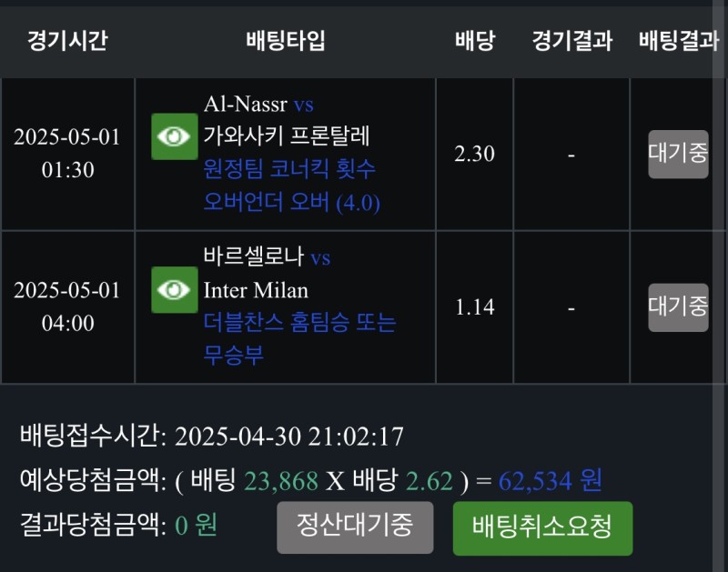
Task: Open the 원정팀 코너킥 횟수 오버언더 bet link
Action: point(290,186)
